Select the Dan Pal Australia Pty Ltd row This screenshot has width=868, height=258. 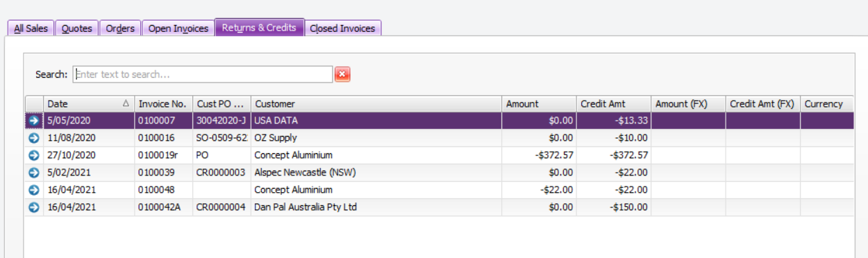pyautogui.click(x=440, y=207)
